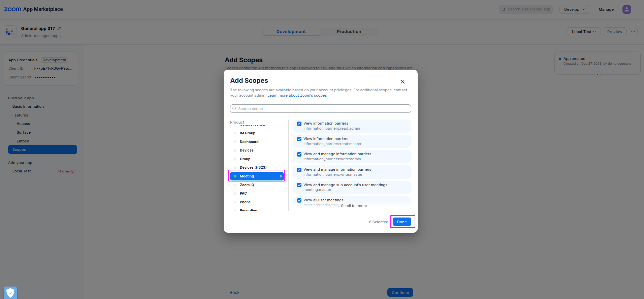Click the Search scope input field
Screen dimensions: 644x299
pyautogui.click(x=322, y=109)
